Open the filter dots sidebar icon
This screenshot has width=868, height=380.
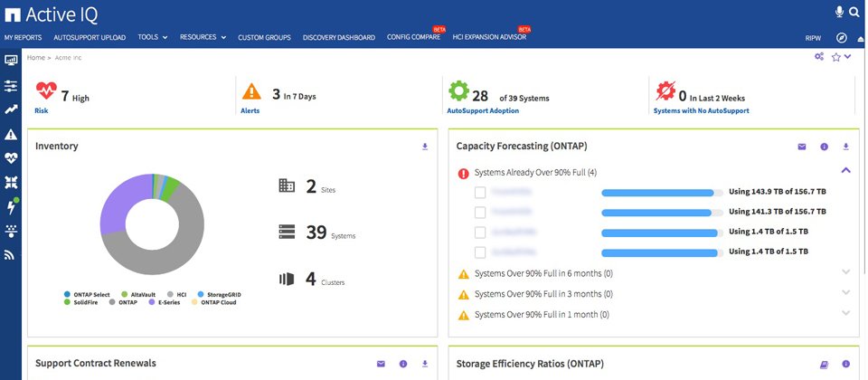(x=11, y=231)
